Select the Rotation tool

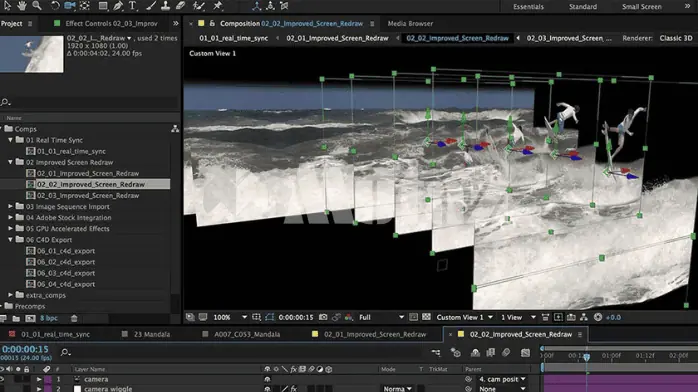(55, 6)
